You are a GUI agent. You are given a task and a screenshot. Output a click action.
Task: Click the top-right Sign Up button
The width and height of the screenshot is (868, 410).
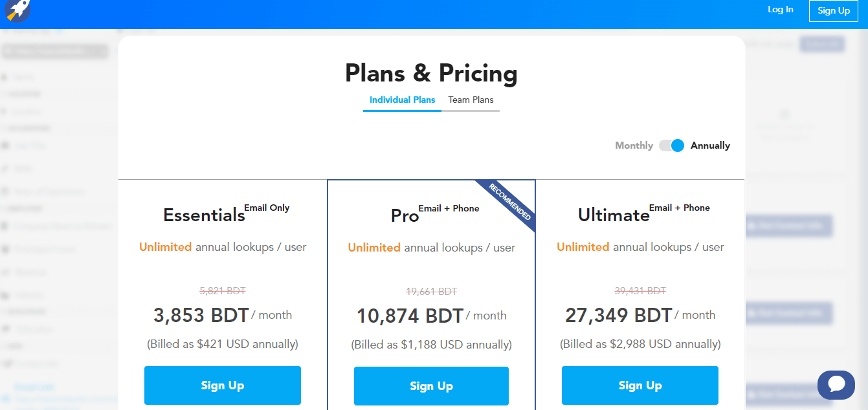[833, 10]
